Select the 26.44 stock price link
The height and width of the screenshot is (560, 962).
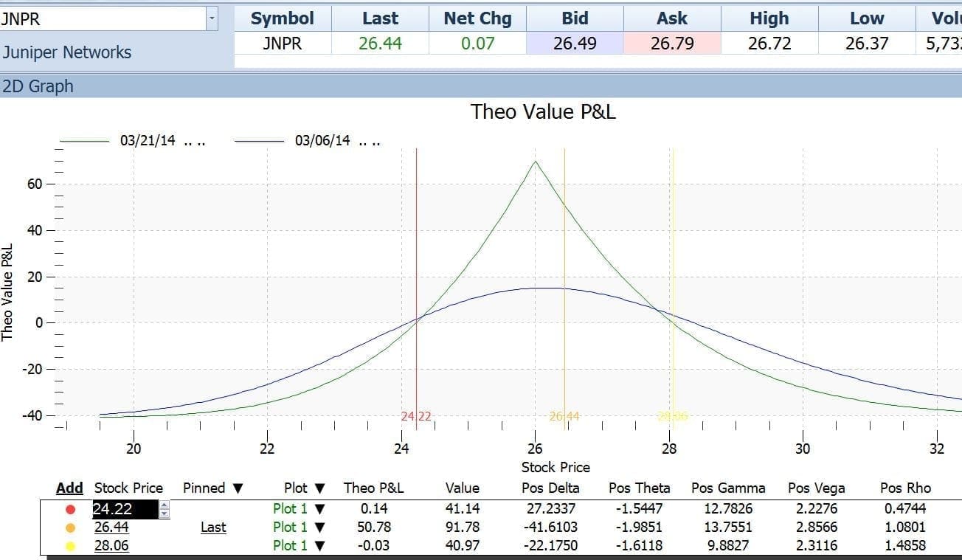click(108, 528)
